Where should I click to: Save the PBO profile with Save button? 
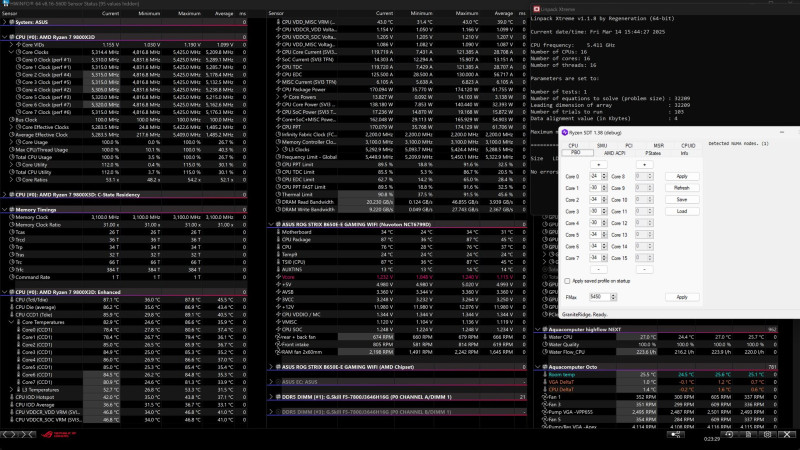[x=682, y=199]
